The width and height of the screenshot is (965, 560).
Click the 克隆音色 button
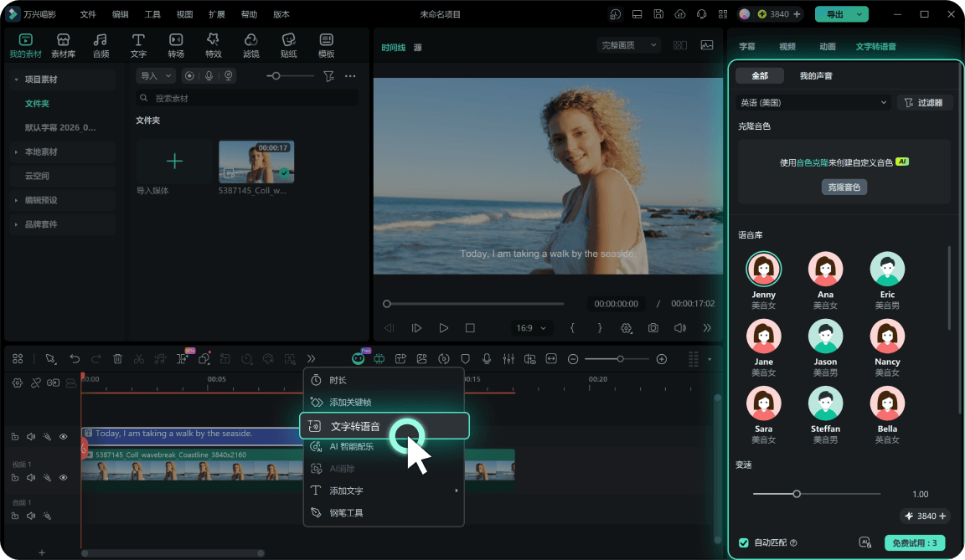[x=844, y=187]
